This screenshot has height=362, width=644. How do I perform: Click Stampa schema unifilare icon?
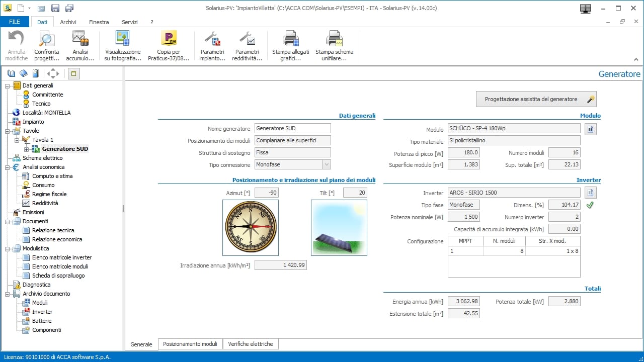click(334, 39)
